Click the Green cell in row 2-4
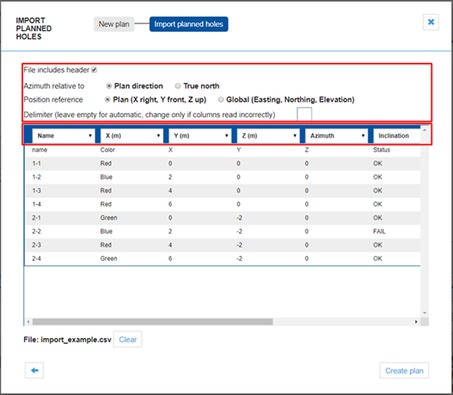Image resolution: width=453 pixels, height=395 pixels. (x=109, y=258)
